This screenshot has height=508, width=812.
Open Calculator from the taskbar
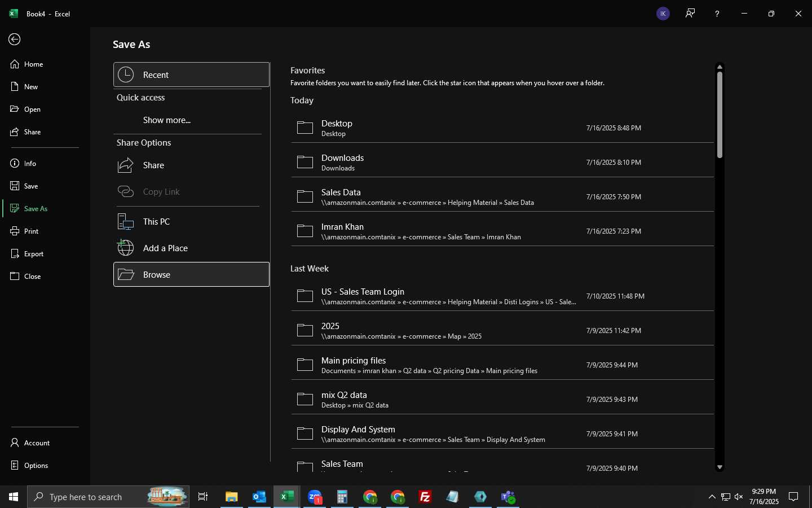tap(342, 497)
